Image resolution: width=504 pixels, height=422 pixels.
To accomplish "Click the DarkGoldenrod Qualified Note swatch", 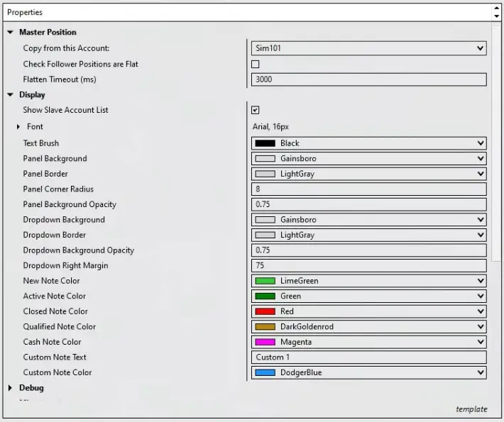I will click(265, 327).
